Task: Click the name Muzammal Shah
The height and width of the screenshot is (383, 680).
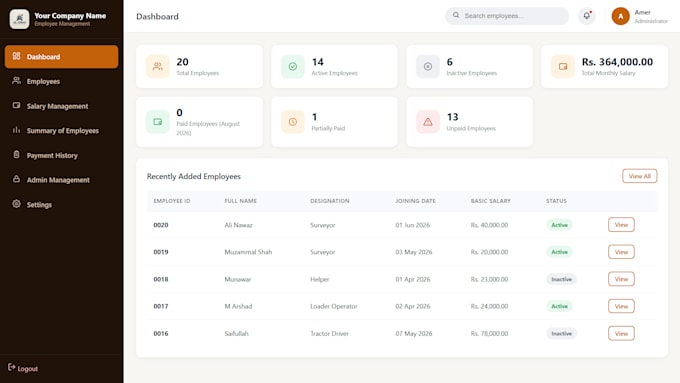Action: click(248, 252)
